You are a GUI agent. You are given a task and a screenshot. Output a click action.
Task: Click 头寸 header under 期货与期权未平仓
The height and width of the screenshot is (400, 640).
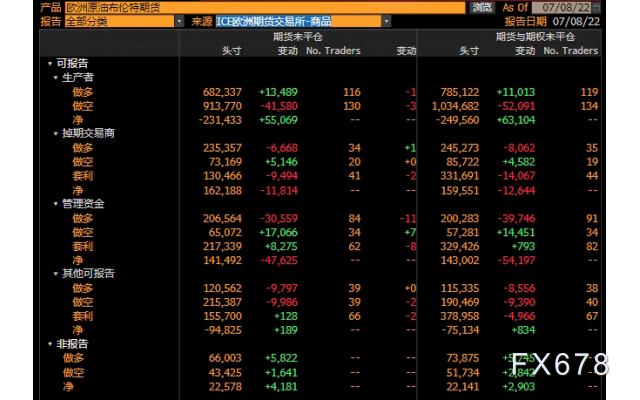click(x=469, y=51)
